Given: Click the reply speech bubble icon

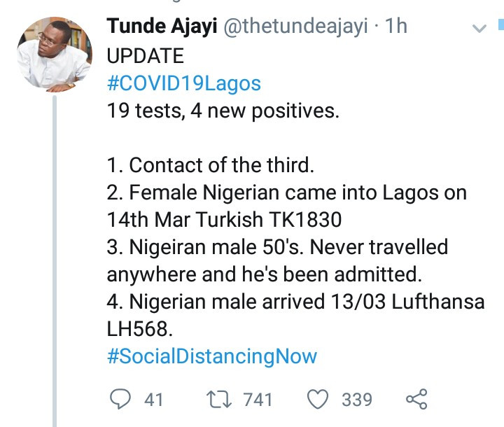Looking at the screenshot, I should click(121, 400).
